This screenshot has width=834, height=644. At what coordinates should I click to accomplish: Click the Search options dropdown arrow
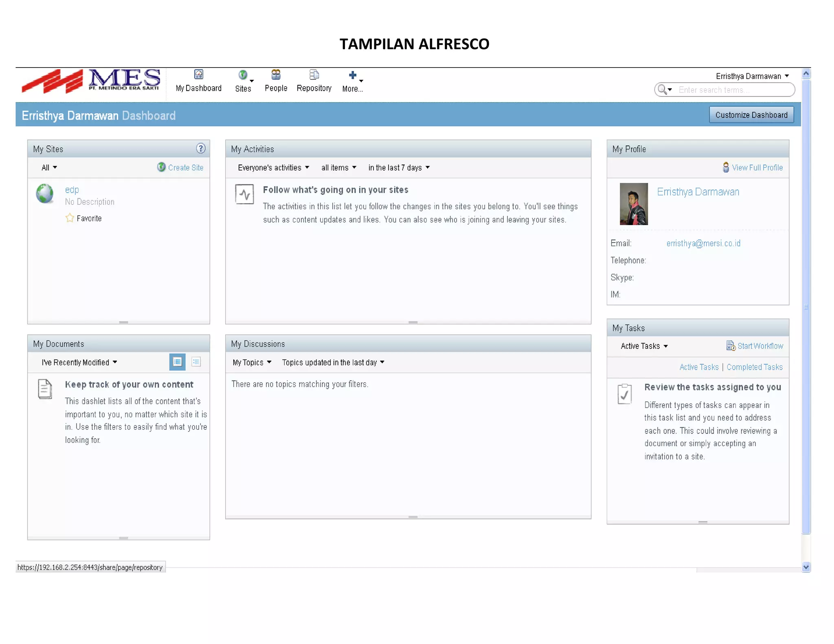[x=670, y=90]
